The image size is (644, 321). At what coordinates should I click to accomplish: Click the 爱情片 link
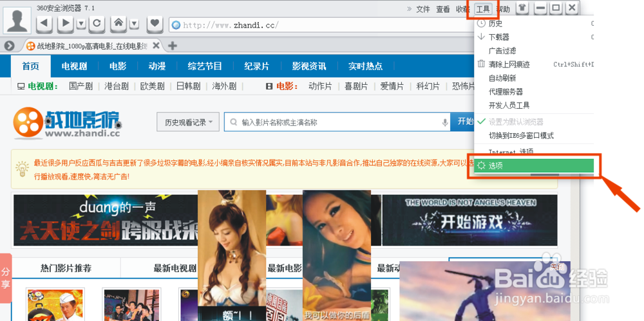(392, 86)
